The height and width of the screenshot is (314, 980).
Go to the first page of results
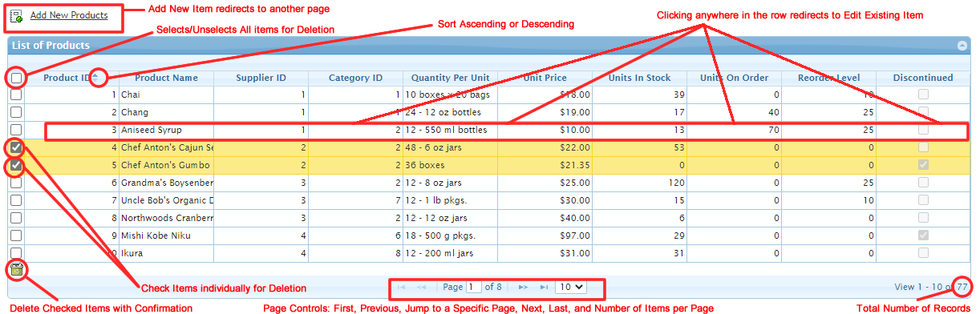tap(401, 286)
